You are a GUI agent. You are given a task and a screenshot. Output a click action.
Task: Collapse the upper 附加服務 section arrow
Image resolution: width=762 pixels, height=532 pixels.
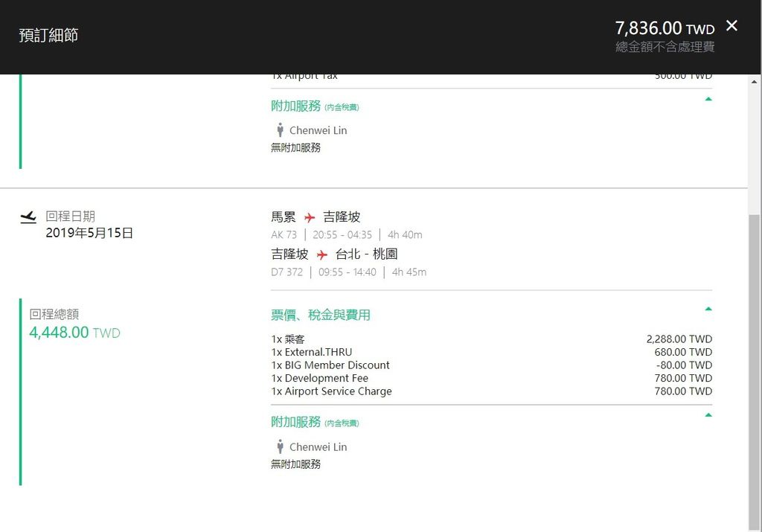(708, 99)
